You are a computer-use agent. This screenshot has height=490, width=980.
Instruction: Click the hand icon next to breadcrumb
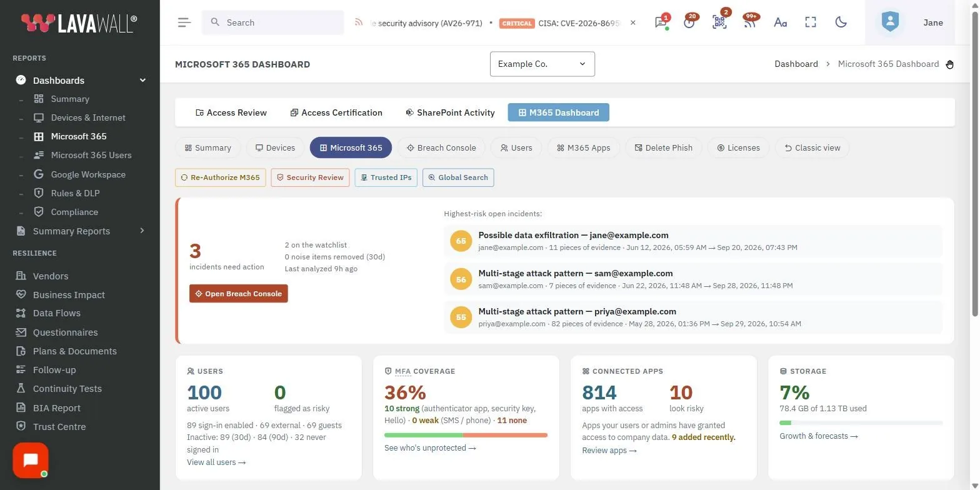[x=949, y=64]
